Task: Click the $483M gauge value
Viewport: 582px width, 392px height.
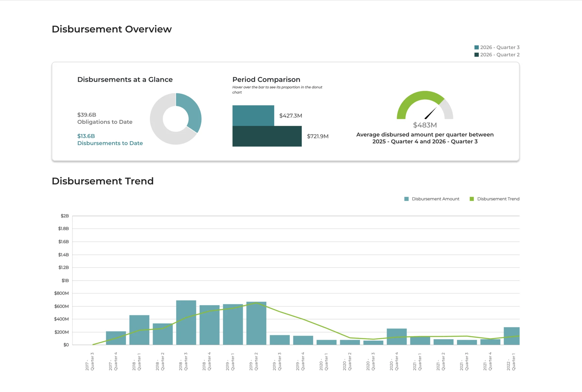Action: (425, 125)
